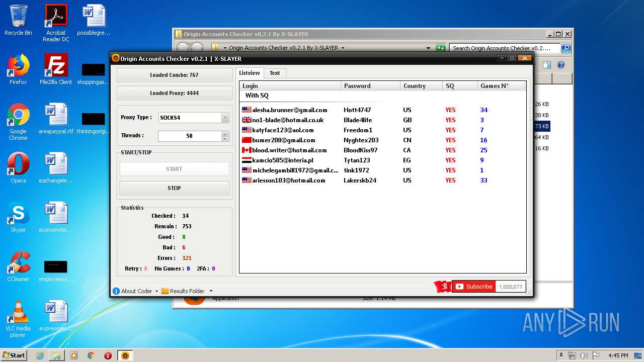Open the Proxy Type SOCKS4 dropdown
Screen dimensions: 644x362
click(225, 118)
